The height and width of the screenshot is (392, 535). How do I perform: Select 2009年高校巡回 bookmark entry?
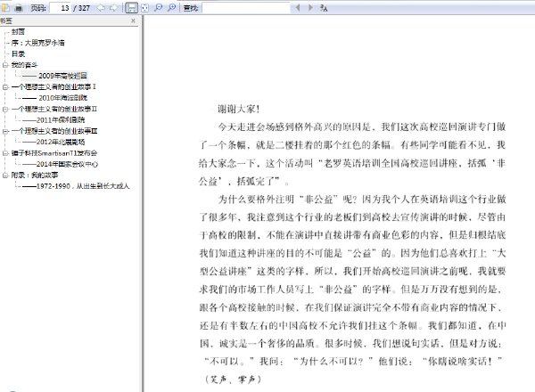point(54,76)
